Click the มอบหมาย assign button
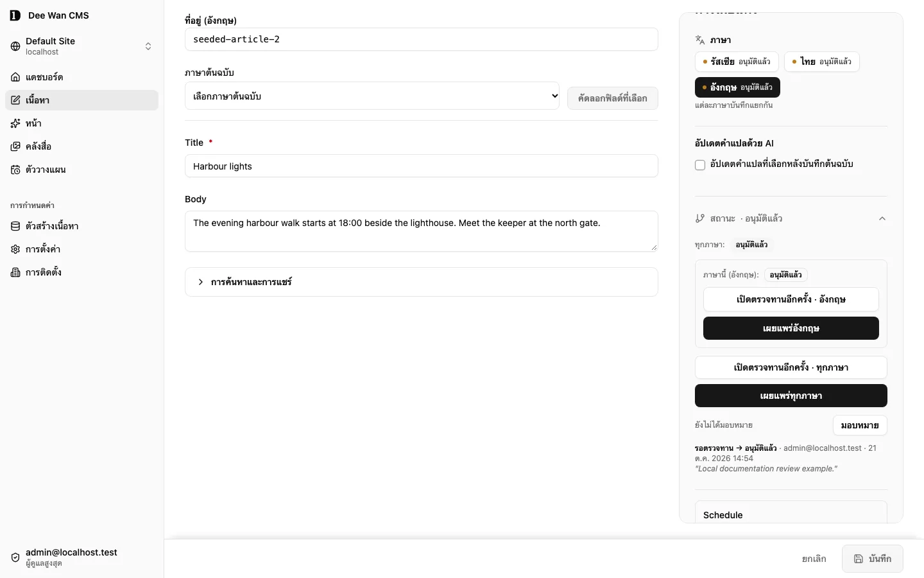Screen dimensions: 924x578 [860, 425]
